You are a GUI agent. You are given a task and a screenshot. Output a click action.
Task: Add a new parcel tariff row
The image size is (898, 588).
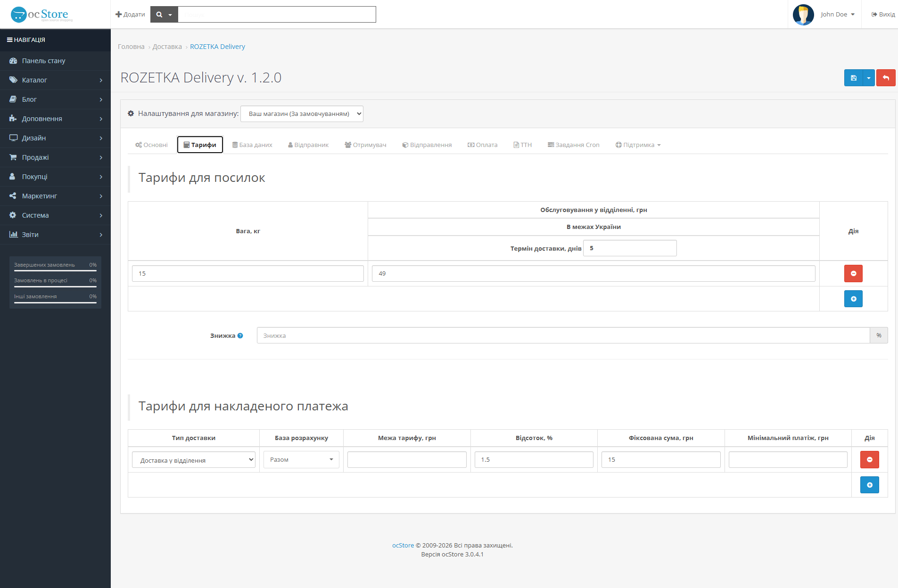[x=853, y=299]
